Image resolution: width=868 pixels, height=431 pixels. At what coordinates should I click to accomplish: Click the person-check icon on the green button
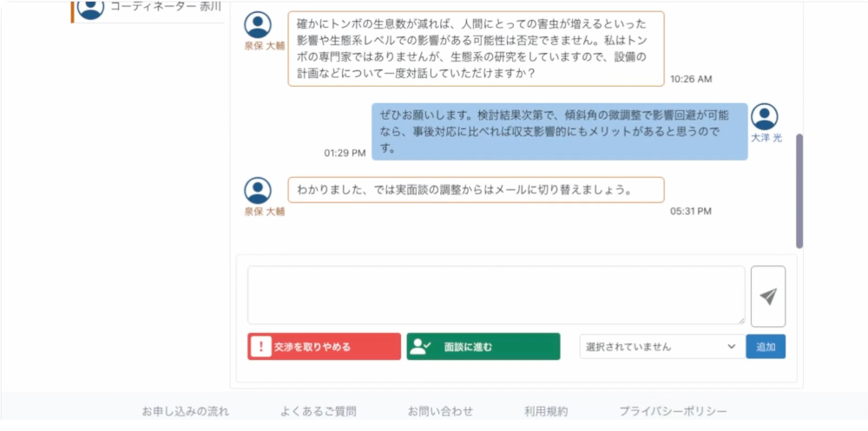pyautogui.click(x=420, y=346)
